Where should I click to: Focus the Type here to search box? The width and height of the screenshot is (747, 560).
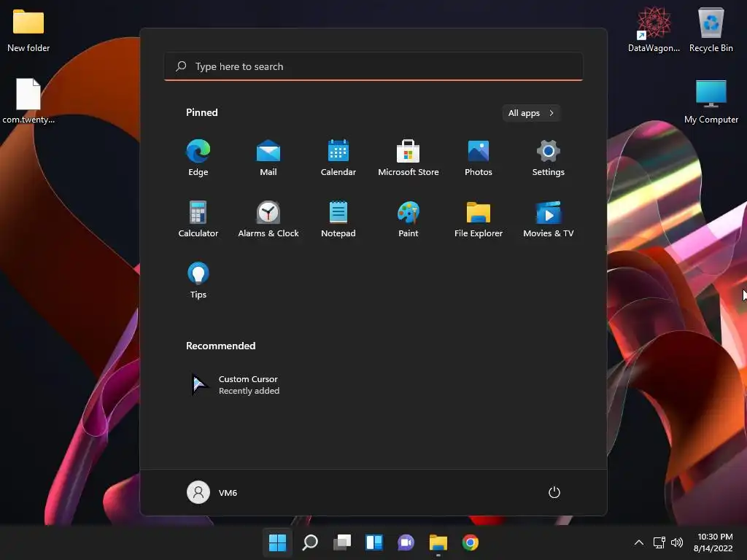373,66
